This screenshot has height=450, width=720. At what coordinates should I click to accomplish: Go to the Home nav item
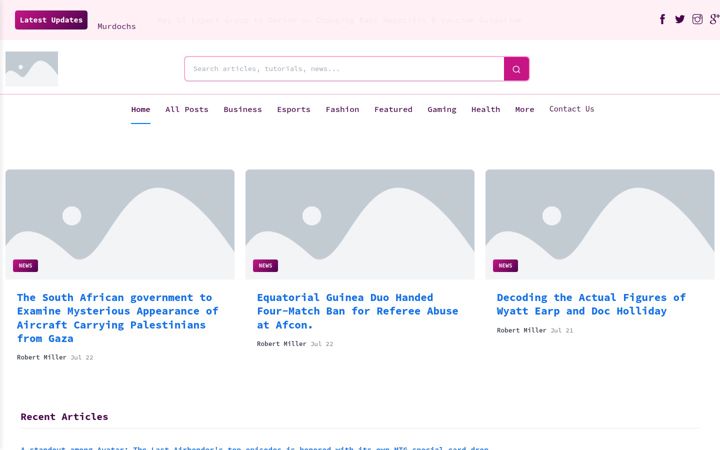pos(141,109)
